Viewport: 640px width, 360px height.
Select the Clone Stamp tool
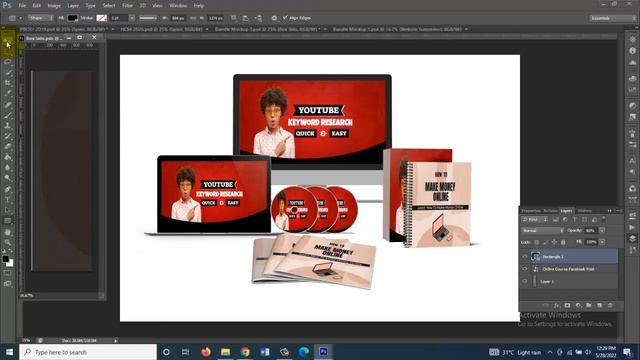8,126
